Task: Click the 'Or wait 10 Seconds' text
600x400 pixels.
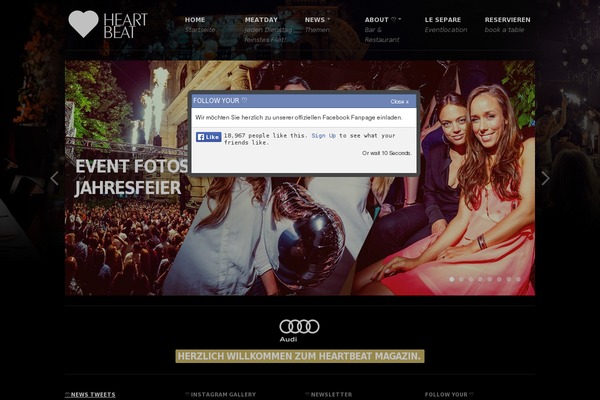Action: (x=387, y=153)
